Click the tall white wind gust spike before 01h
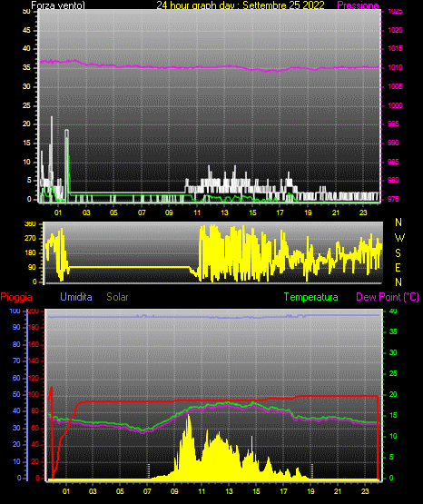Viewport: 423px width, 504px height. pyautogui.click(x=52, y=119)
